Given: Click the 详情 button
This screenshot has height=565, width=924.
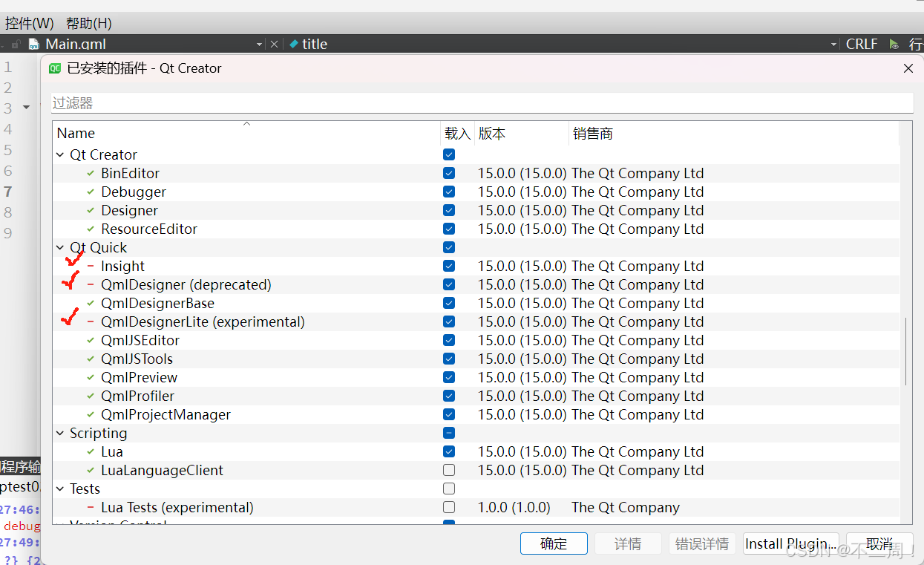Looking at the screenshot, I should pyautogui.click(x=628, y=543).
